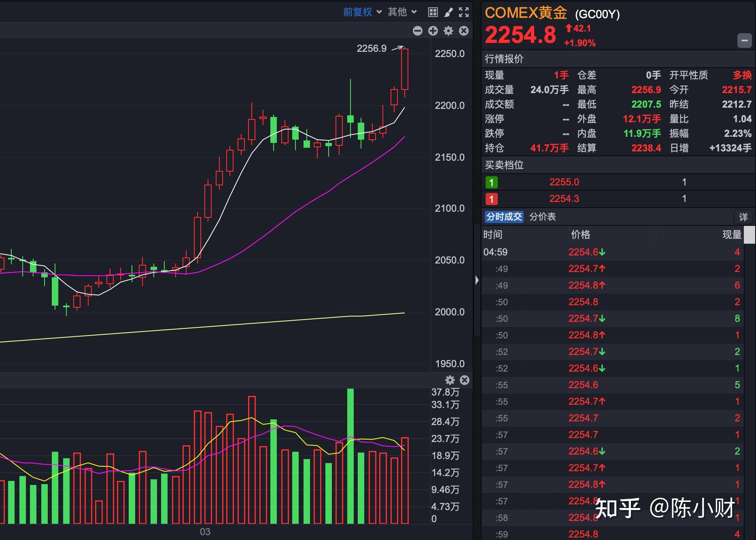Open 前复权 adjustment dropdown
This screenshot has height=540, width=756.
(362, 12)
